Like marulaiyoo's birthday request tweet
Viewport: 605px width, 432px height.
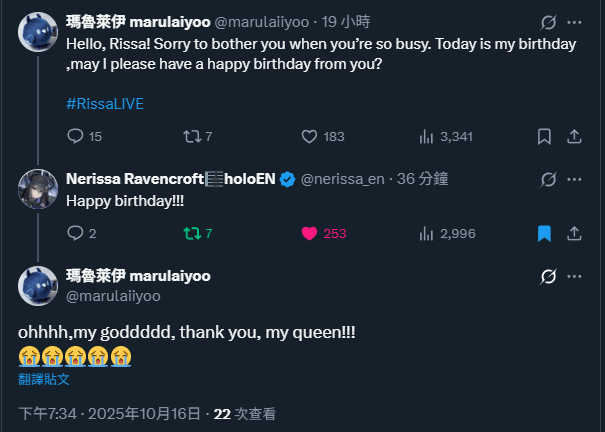click(x=310, y=137)
